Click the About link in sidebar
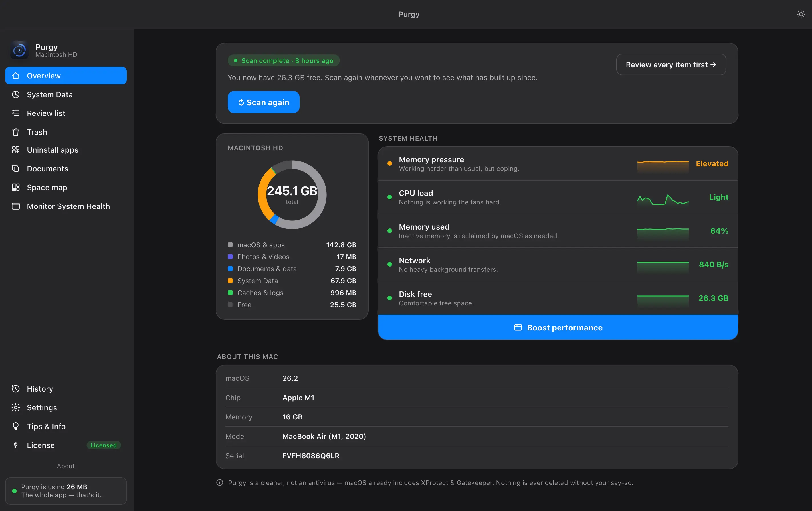The image size is (812, 511). click(x=66, y=466)
